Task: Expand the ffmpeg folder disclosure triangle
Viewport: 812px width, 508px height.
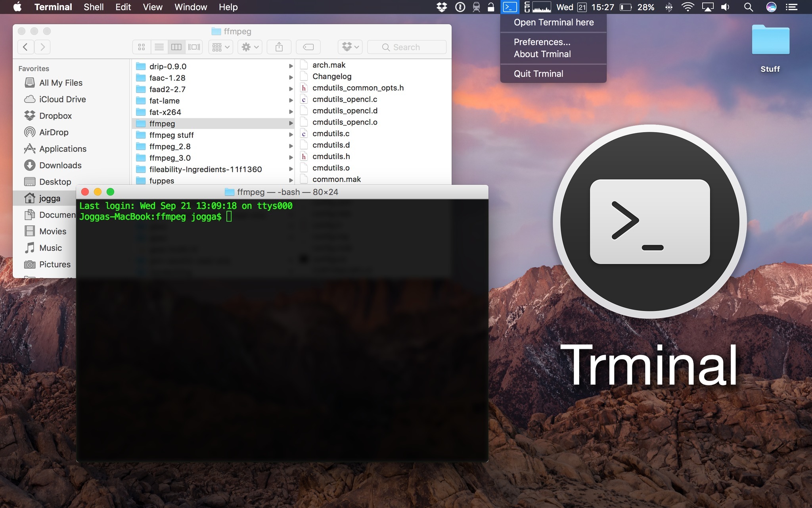Action: tap(291, 123)
